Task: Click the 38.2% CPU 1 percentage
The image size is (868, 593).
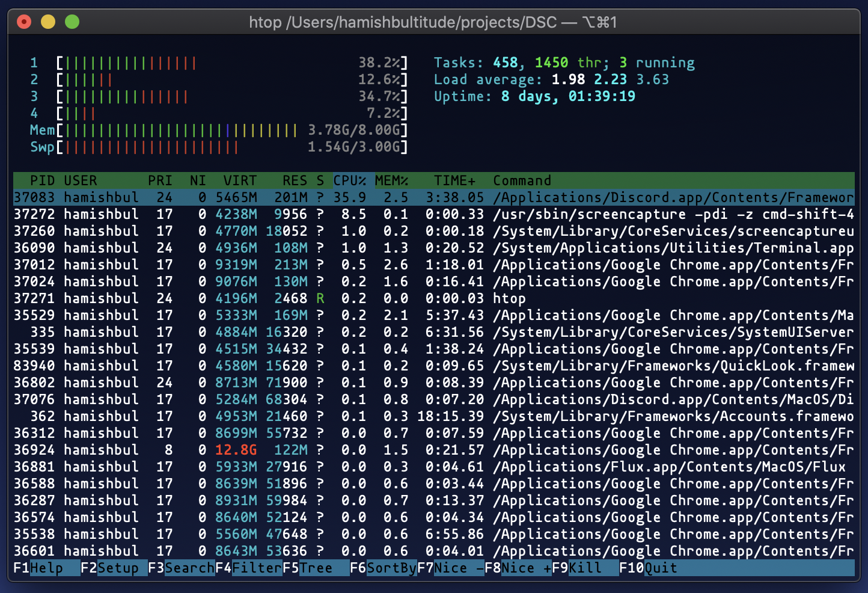Action: tap(379, 63)
